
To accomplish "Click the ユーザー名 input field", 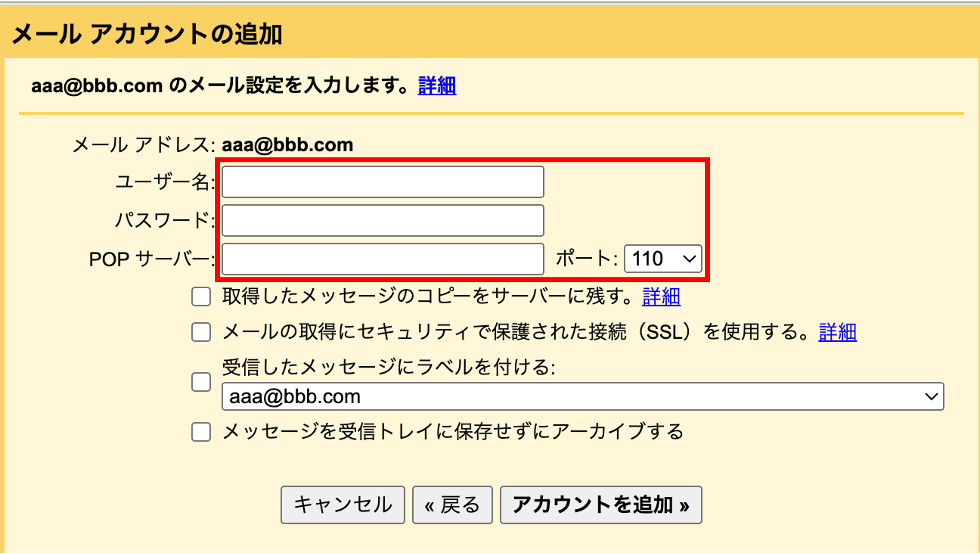I will click(383, 182).
